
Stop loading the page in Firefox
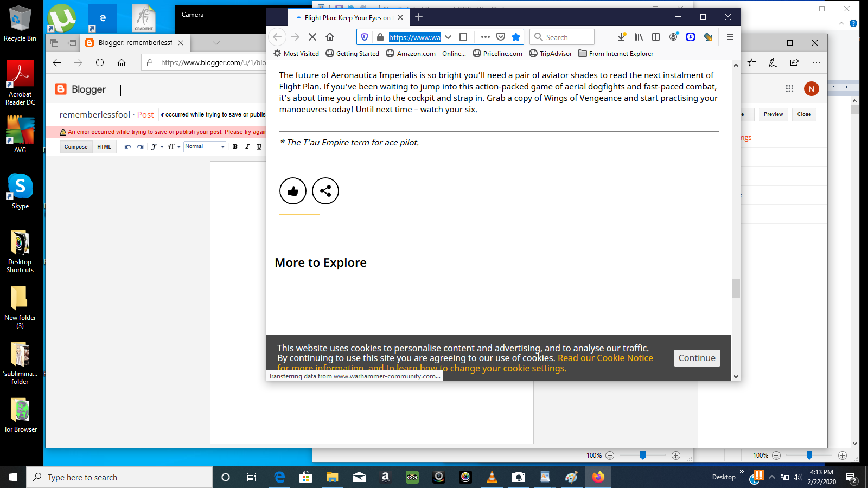click(x=312, y=37)
